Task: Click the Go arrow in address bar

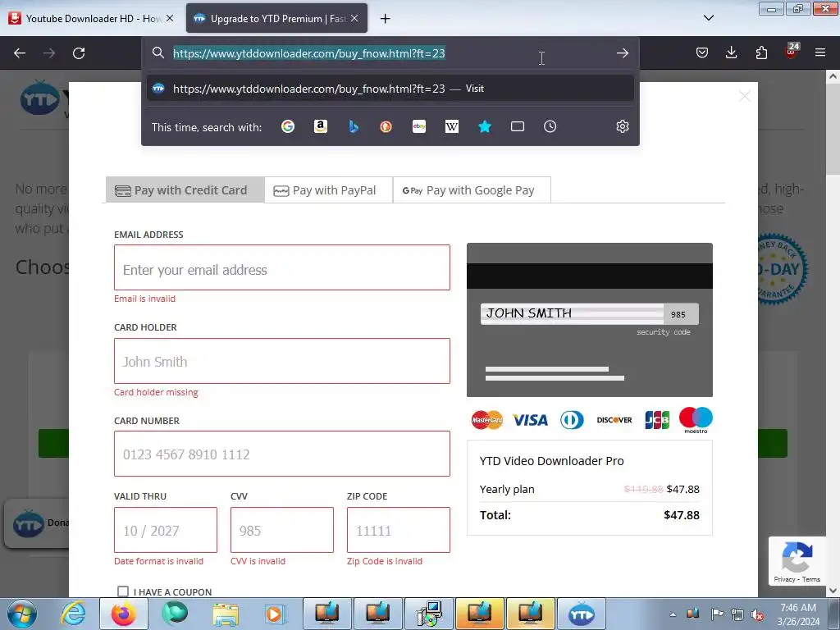Action: click(x=622, y=53)
